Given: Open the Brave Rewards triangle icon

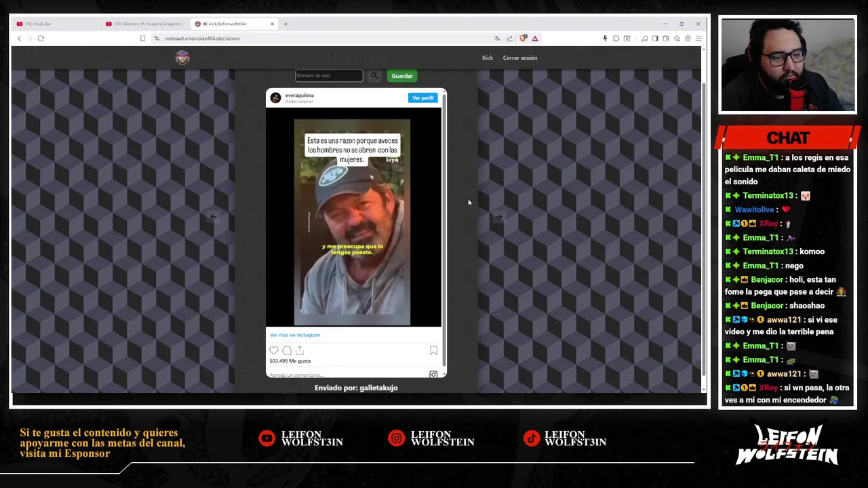Looking at the screenshot, I should [535, 39].
